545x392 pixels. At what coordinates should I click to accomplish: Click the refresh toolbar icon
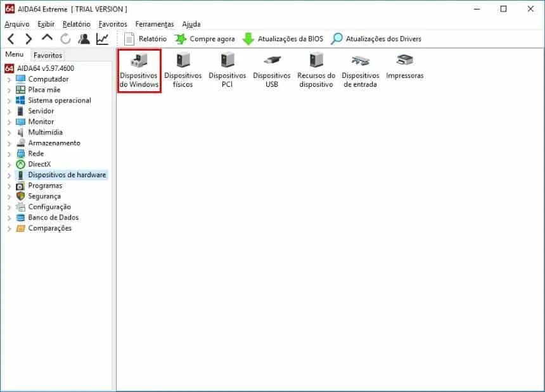pos(65,39)
